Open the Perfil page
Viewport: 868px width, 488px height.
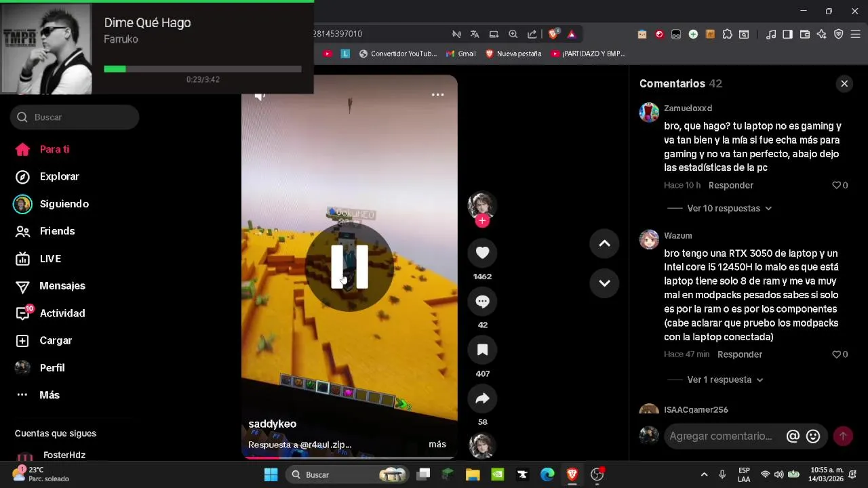[40, 367]
